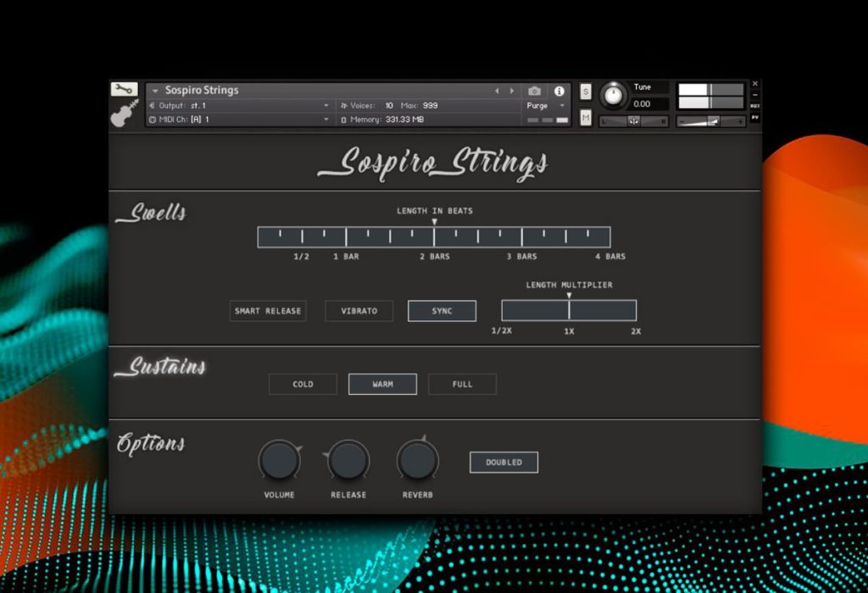Load previous instrument with left arrow
The height and width of the screenshot is (593, 868).
coord(497,91)
